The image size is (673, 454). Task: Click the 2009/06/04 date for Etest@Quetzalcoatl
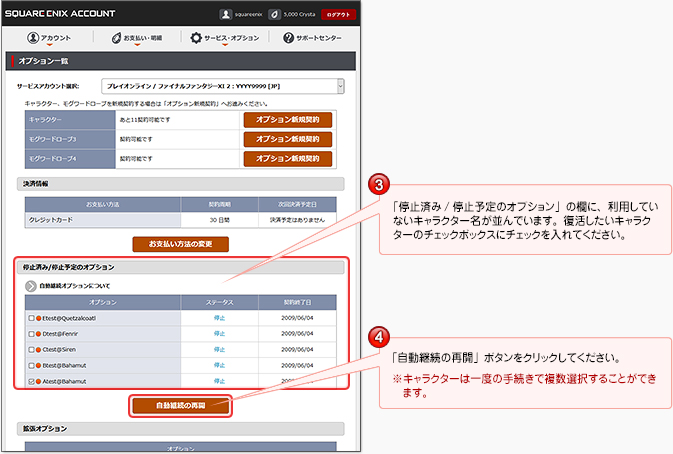point(297,318)
